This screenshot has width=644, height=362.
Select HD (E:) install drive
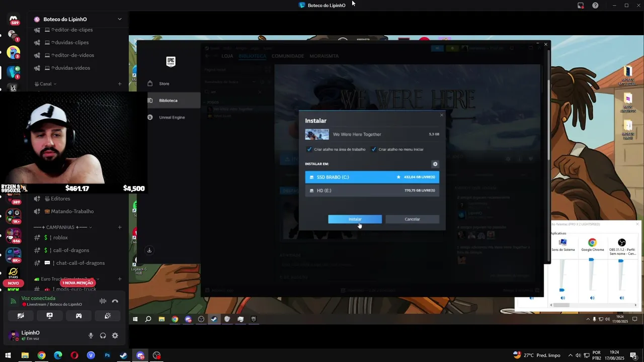coord(372,191)
